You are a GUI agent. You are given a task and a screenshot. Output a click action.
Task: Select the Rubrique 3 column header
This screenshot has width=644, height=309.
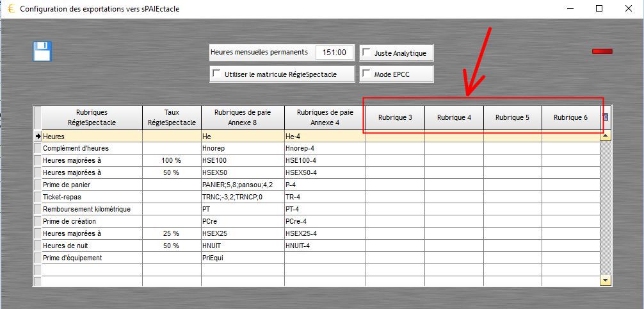click(x=395, y=117)
